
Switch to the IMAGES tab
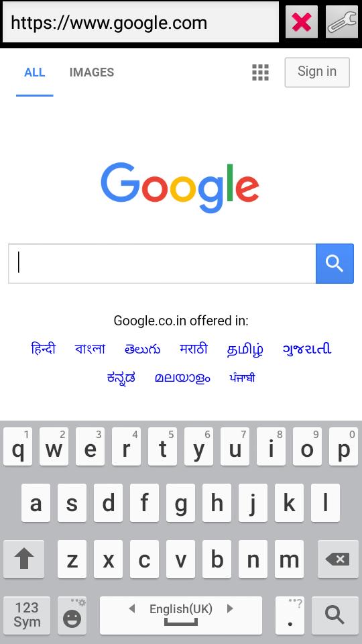(x=92, y=72)
